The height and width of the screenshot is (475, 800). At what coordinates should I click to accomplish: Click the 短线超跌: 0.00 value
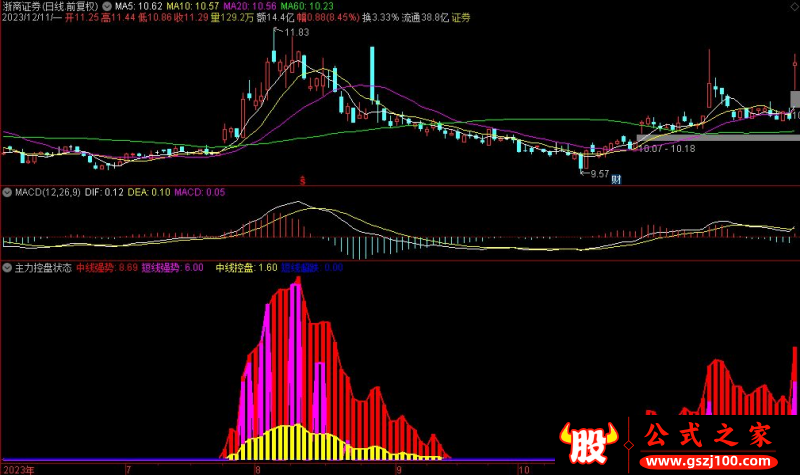point(312,268)
